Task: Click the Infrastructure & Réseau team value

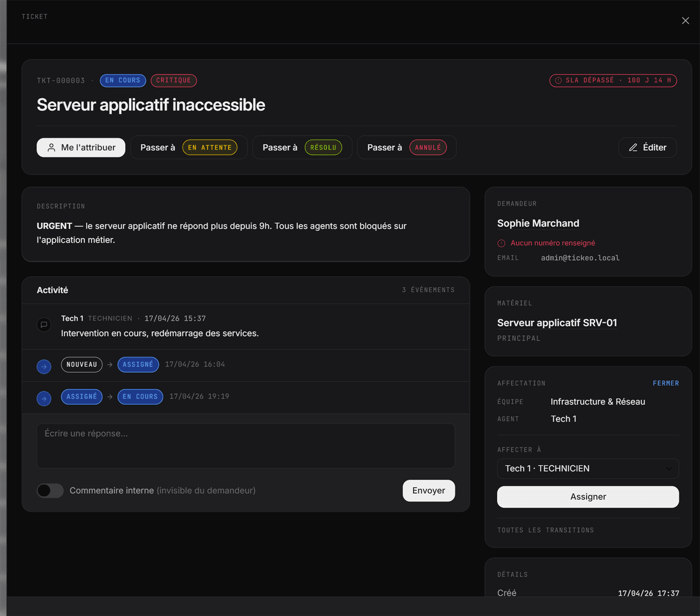Action: pos(597,402)
